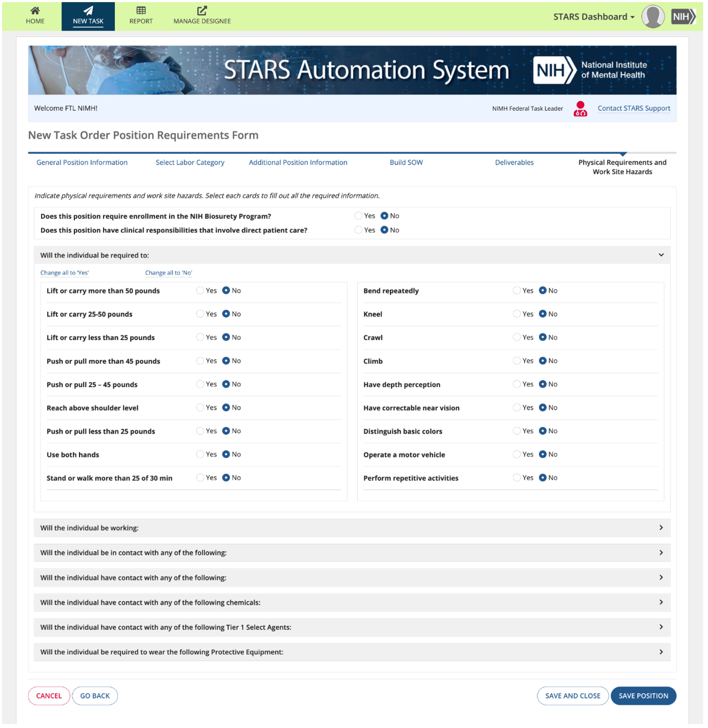This screenshot has width=708, height=728.
Task: Click the CANCEL button
Action: coord(49,696)
